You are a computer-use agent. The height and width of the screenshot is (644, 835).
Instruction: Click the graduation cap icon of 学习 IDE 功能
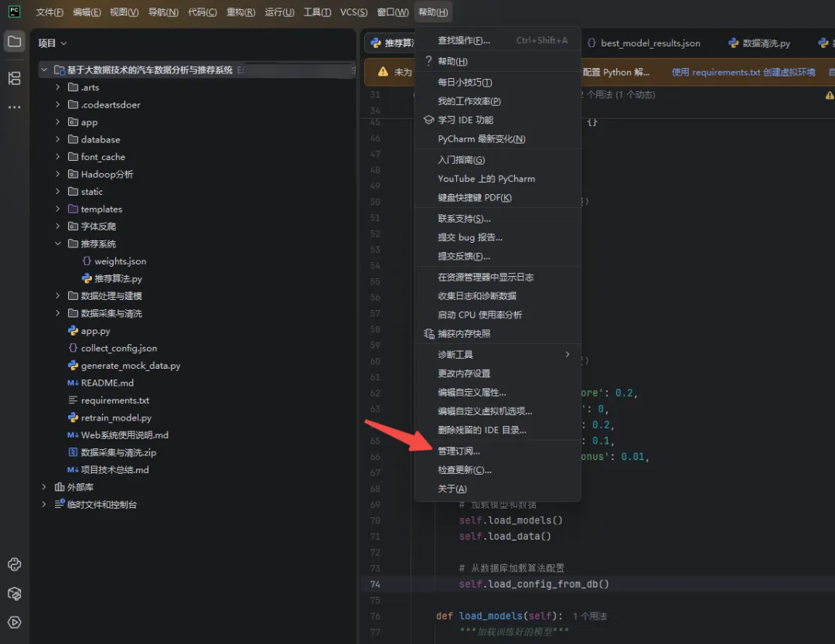click(x=428, y=120)
